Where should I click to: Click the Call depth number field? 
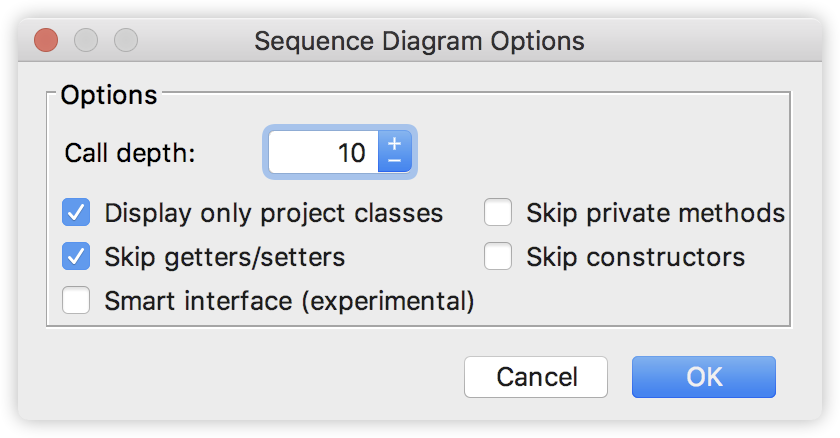click(x=322, y=153)
